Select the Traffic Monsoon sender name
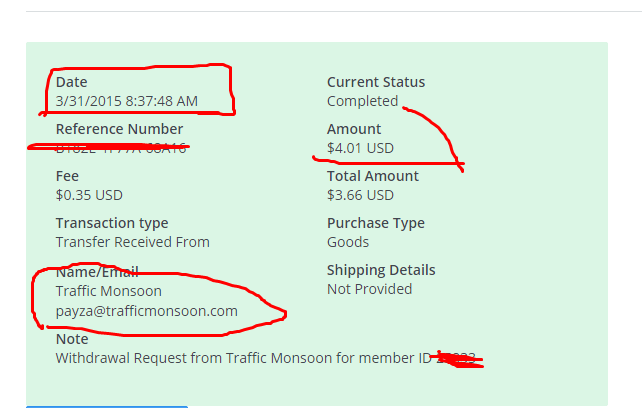The width and height of the screenshot is (642, 408). pyautogui.click(x=108, y=291)
